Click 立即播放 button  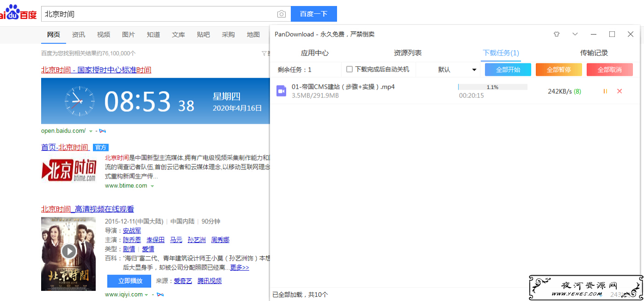[x=130, y=281]
